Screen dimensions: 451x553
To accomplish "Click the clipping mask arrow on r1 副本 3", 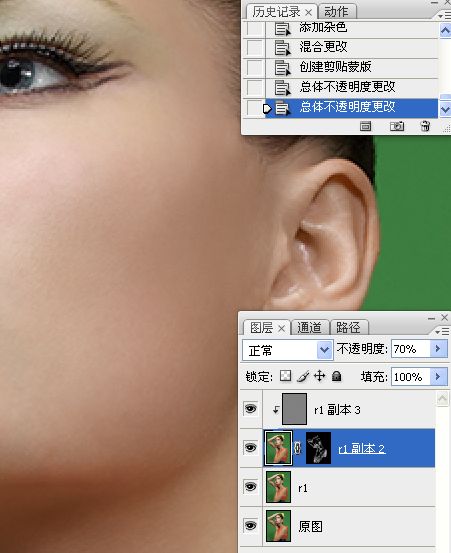I will click(276, 410).
